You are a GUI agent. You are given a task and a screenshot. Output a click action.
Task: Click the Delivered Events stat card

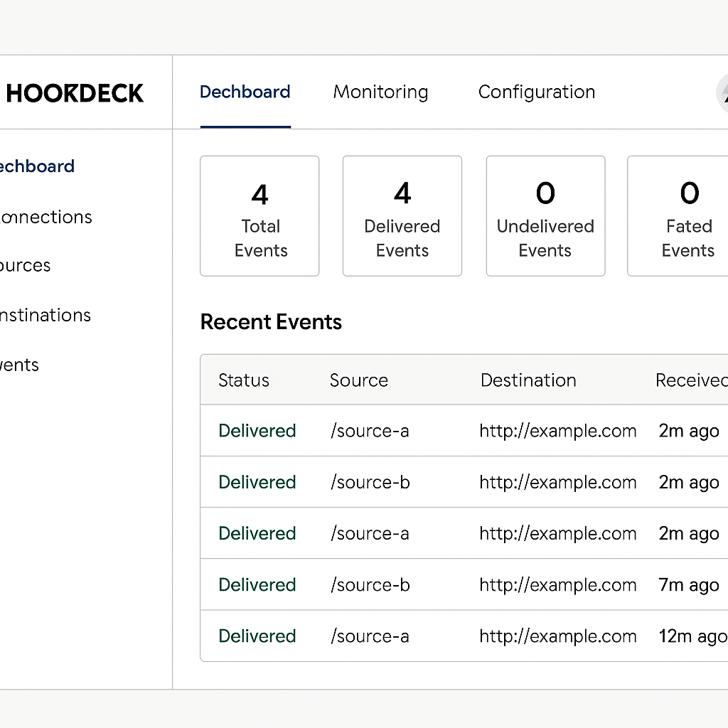402,216
